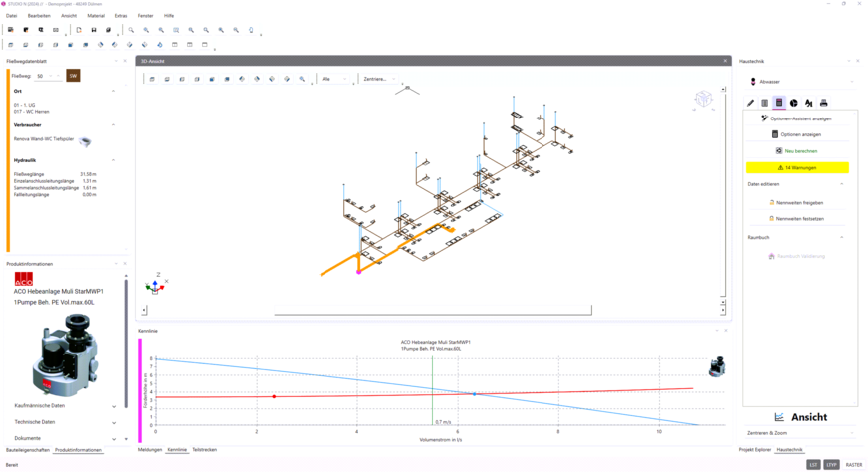Click the first magnifier zoom icon

(x=131, y=30)
